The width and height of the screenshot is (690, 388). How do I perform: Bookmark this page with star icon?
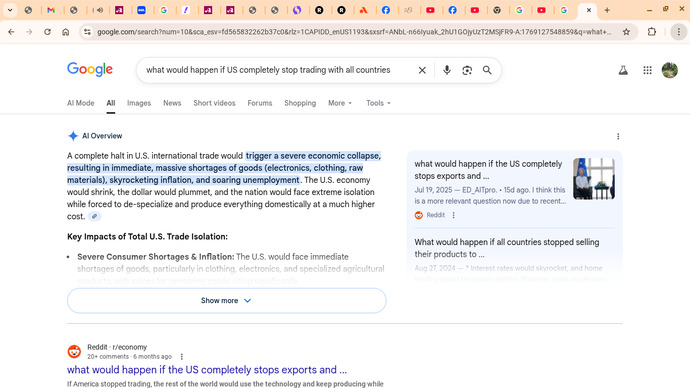click(x=626, y=32)
